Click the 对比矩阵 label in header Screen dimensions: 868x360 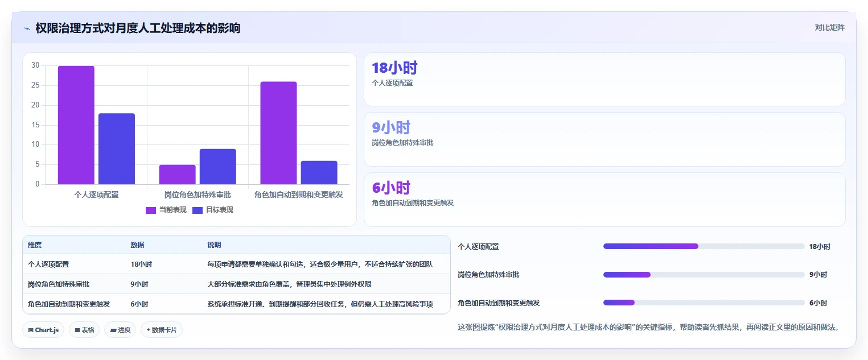pyautogui.click(x=830, y=27)
